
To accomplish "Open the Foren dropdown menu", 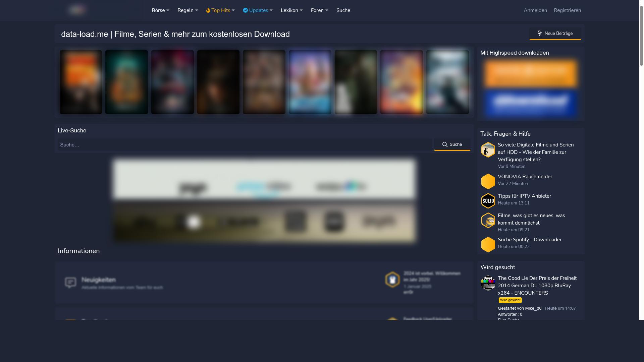I will click(319, 10).
